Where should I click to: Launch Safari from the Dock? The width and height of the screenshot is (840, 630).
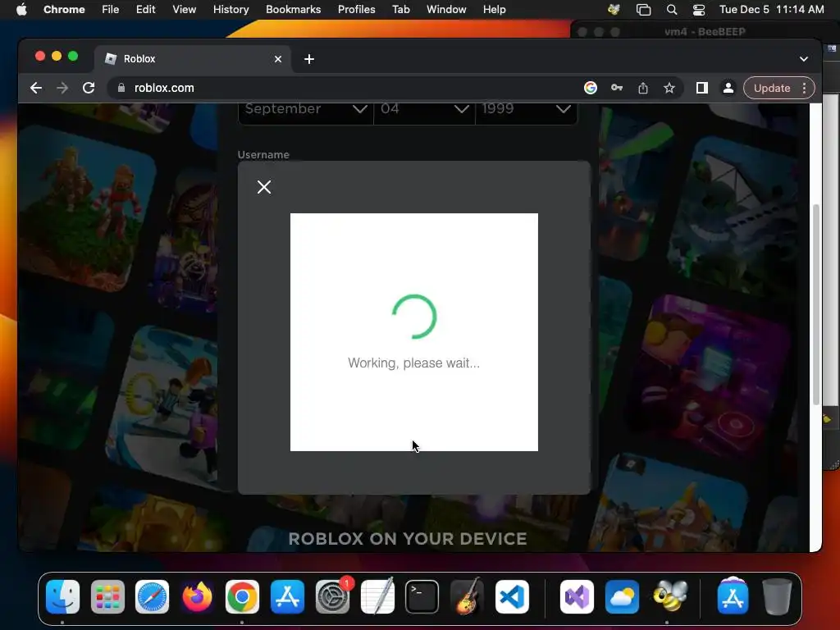pos(152,596)
